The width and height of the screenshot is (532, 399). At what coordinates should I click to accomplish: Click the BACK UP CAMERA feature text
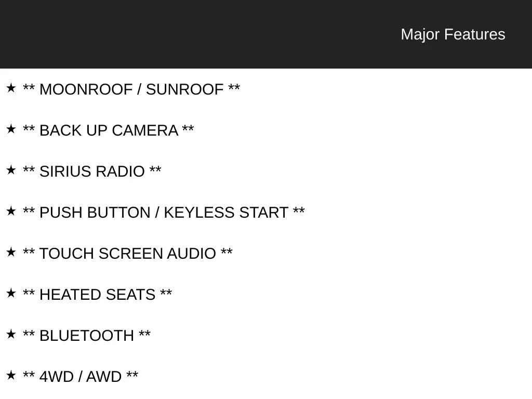click(108, 130)
